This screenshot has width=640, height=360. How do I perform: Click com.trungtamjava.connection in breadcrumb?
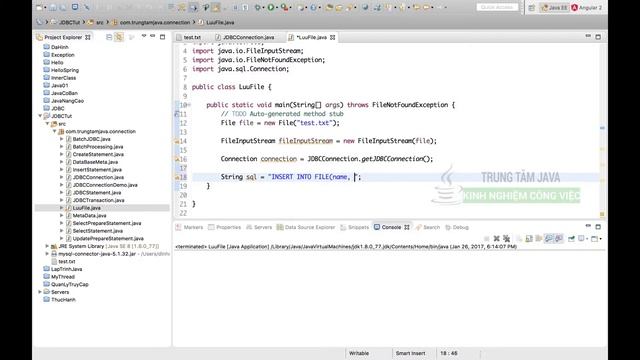(x=155, y=22)
